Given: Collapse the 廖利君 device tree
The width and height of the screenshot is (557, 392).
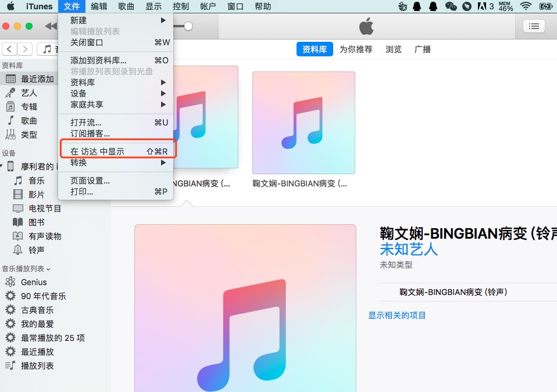Looking at the screenshot, I should [x=1, y=166].
